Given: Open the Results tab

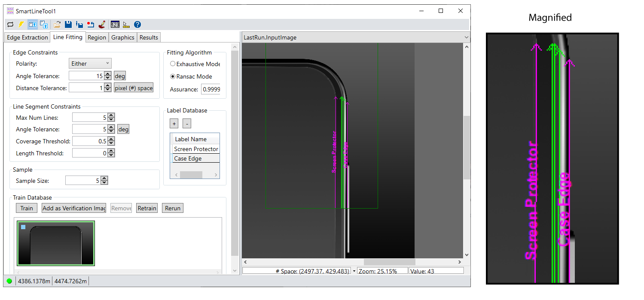Looking at the screenshot, I should 149,37.
